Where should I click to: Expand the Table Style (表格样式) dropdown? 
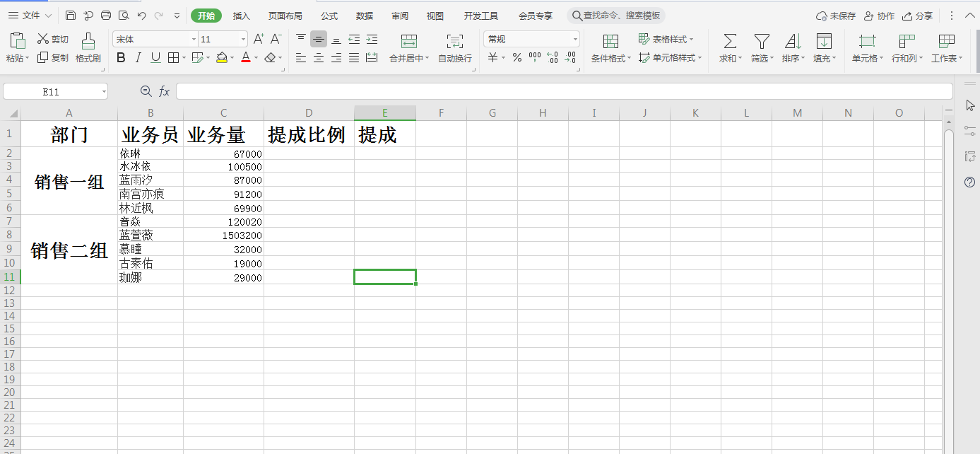click(x=691, y=40)
